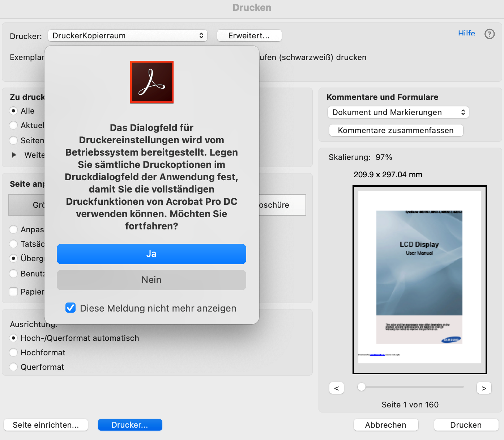The width and height of the screenshot is (504, 440).
Task: Click the Skalierung: 97% text
Action: tap(360, 157)
